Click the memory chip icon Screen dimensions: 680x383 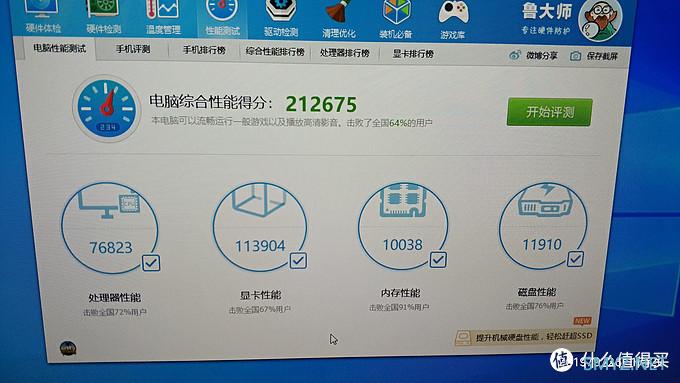coord(403,200)
